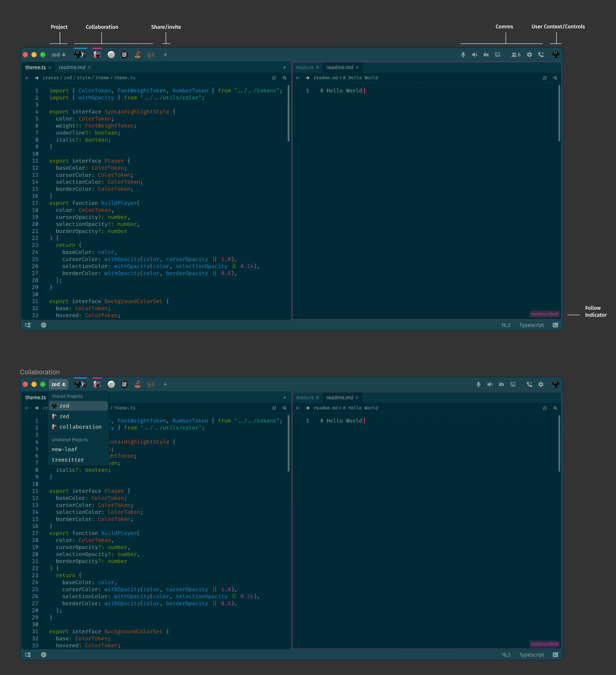Adjust the speaker audio icon
The width and height of the screenshot is (616, 675).
coord(475,55)
